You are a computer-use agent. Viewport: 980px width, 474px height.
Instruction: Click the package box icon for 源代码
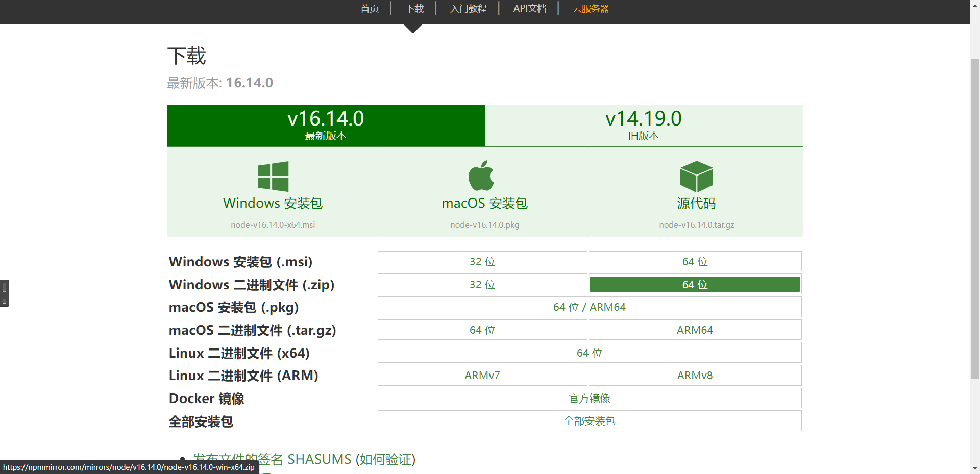pos(696,176)
